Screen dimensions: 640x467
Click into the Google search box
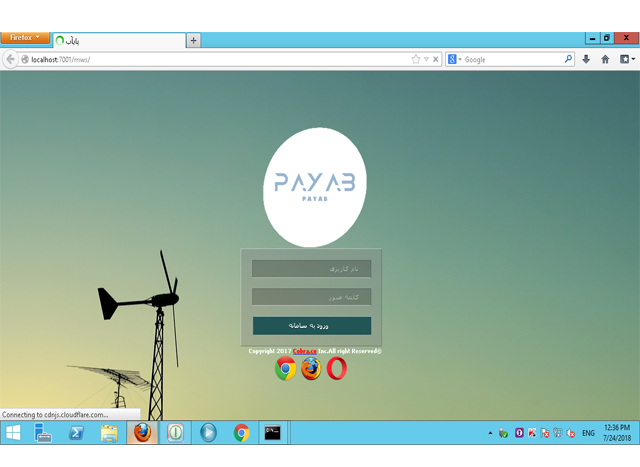pos(513,60)
